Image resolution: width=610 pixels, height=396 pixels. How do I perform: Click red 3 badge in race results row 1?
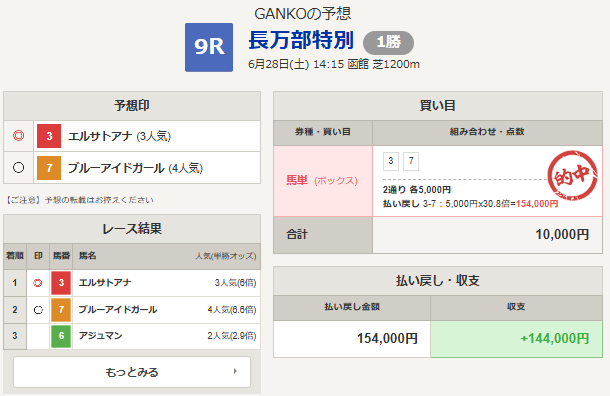[x=61, y=283]
